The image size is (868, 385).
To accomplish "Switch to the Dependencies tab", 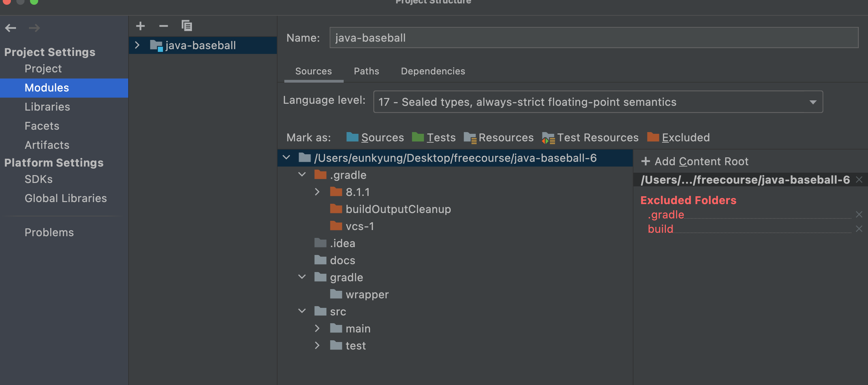I will tap(433, 71).
